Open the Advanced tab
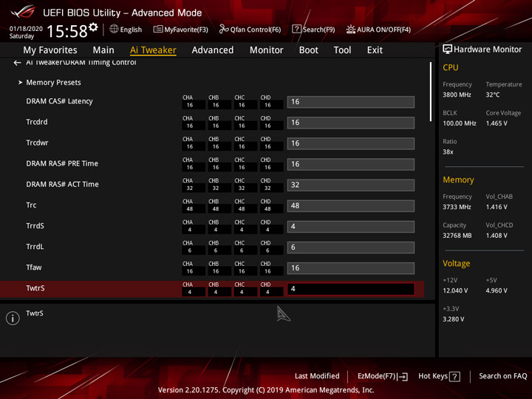 pyautogui.click(x=213, y=50)
